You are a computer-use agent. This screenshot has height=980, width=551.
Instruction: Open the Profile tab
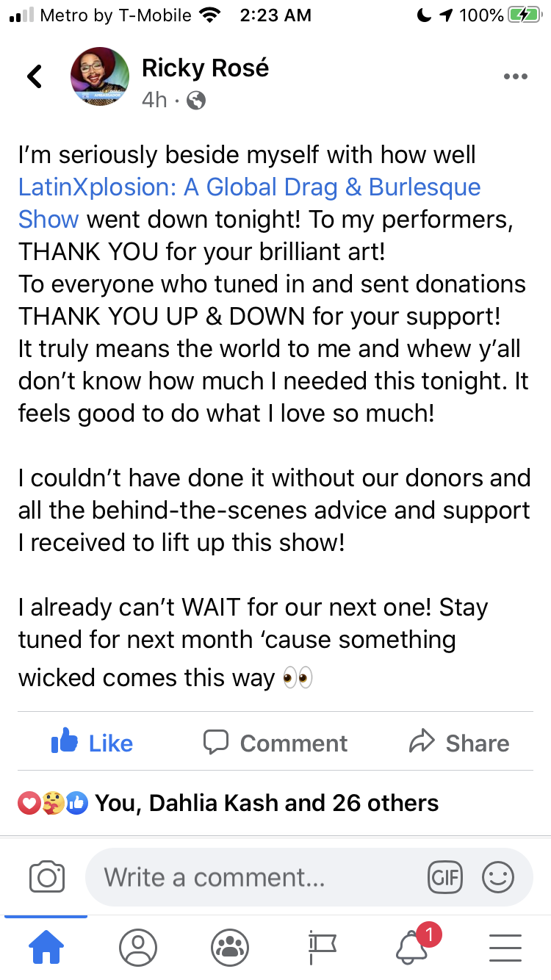click(x=137, y=948)
